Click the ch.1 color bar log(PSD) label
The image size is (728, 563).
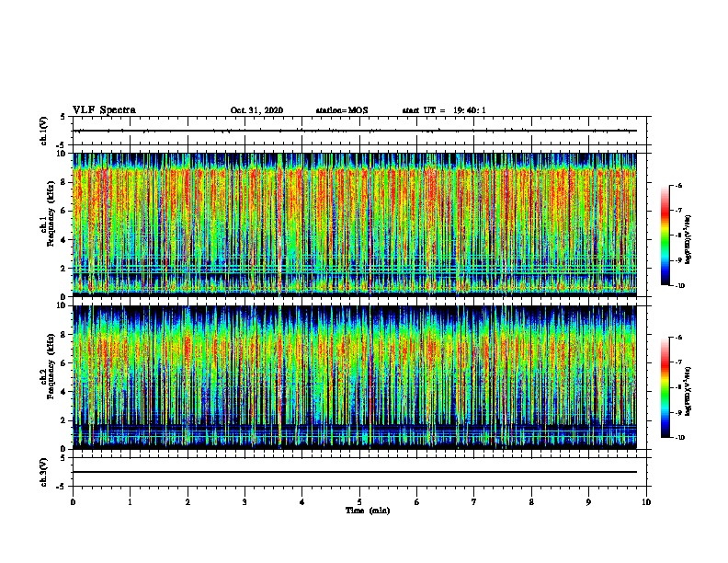click(x=688, y=239)
